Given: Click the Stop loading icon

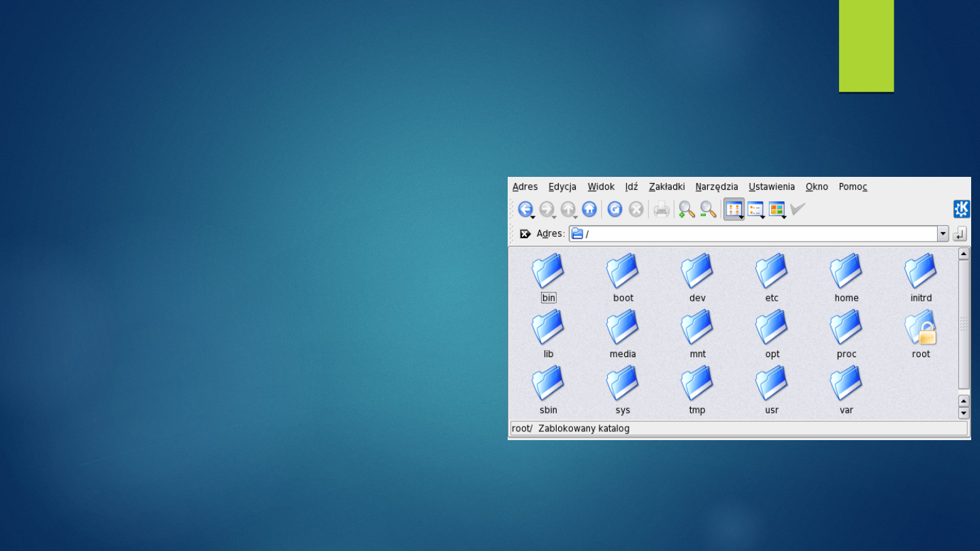Looking at the screenshot, I should (636, 210).
